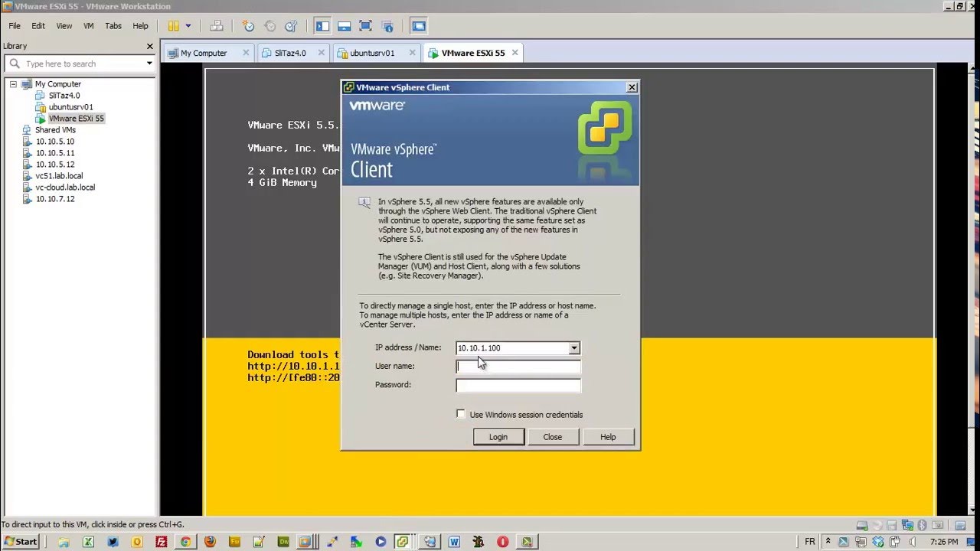Click the yellow Suspend VM toolbar icon
The height and width of the screenshot is (551, 980).
pos(174,26)
